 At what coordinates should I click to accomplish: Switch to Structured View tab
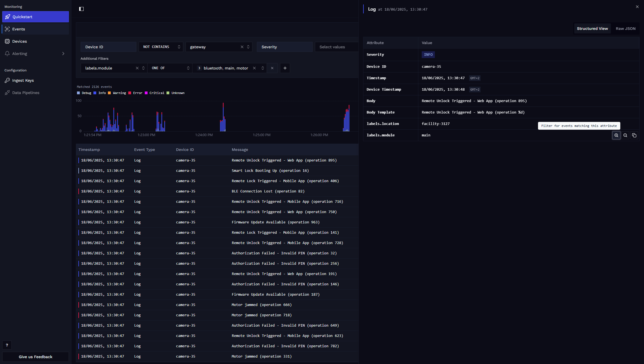(592, 28)
